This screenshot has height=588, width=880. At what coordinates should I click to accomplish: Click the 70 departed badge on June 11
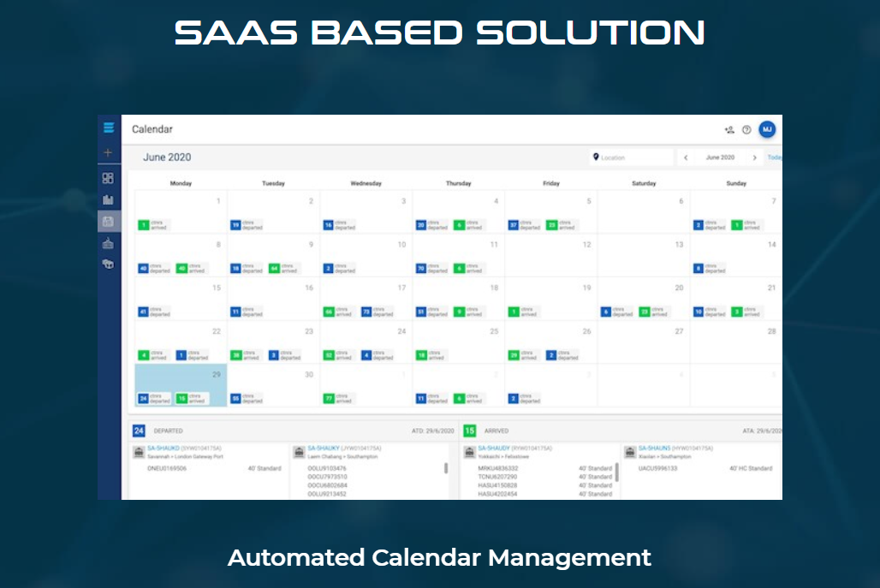pos(431,269)
